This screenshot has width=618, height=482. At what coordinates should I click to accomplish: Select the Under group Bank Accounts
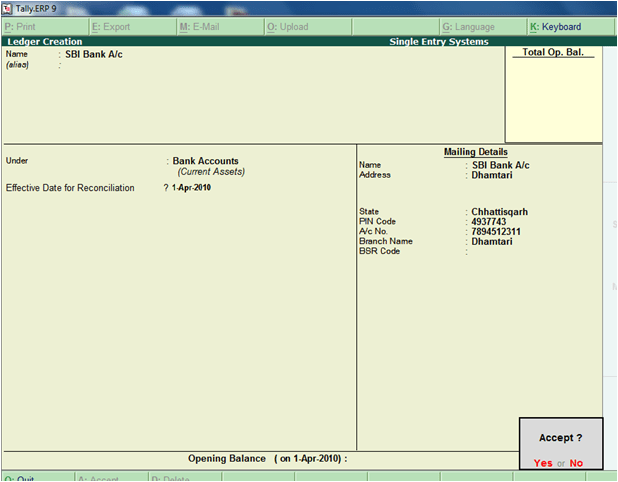205,161
